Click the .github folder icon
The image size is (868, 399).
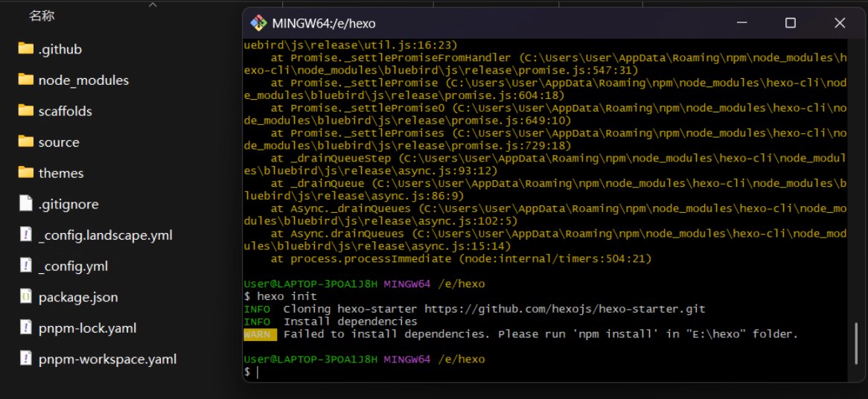coord(25,48)
